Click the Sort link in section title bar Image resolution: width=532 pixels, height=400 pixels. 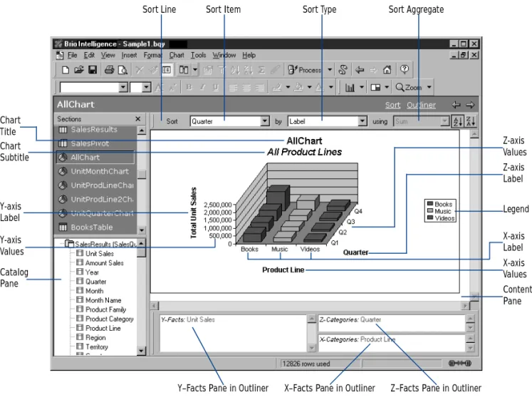[x=392, y=106]
